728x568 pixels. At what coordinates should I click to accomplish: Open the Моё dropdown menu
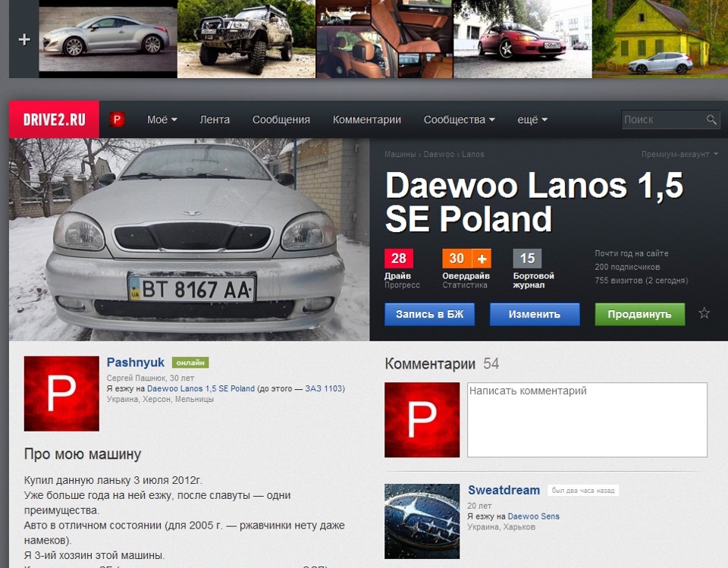point(162,120)
